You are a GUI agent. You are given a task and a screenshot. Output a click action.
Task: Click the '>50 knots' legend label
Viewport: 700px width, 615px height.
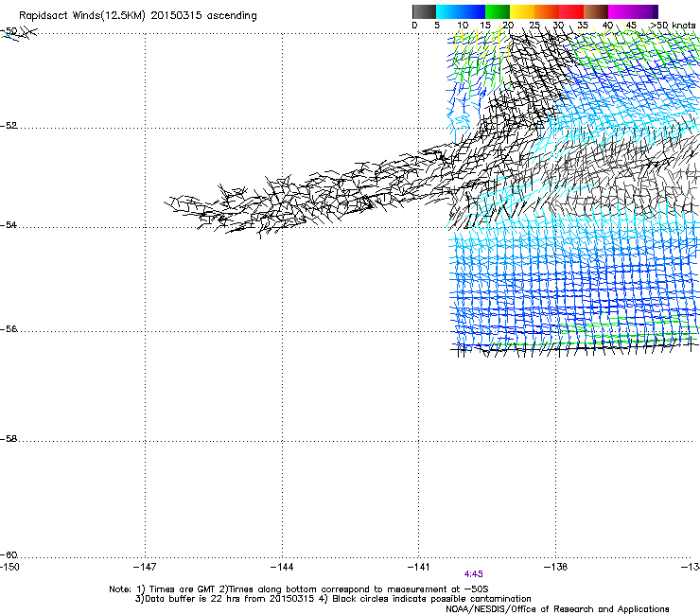tap(674, 25)
